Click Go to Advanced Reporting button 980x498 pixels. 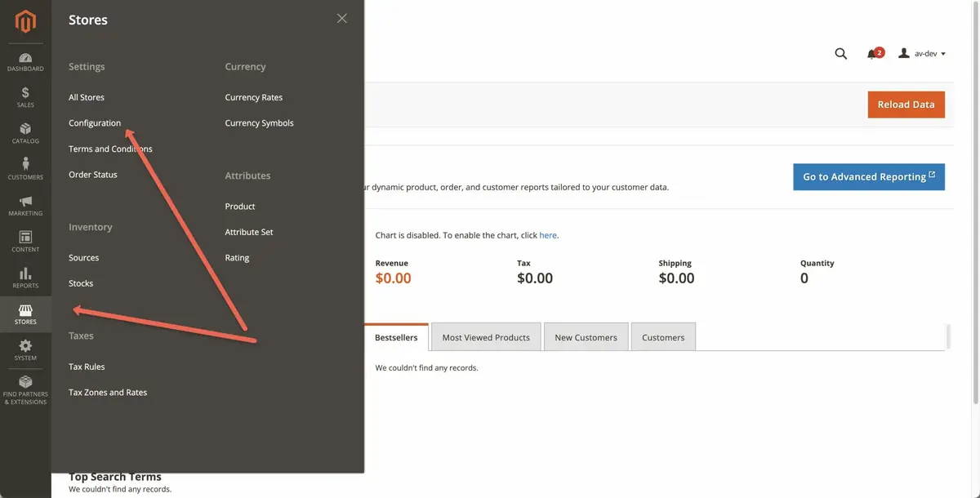coord(868,177)
